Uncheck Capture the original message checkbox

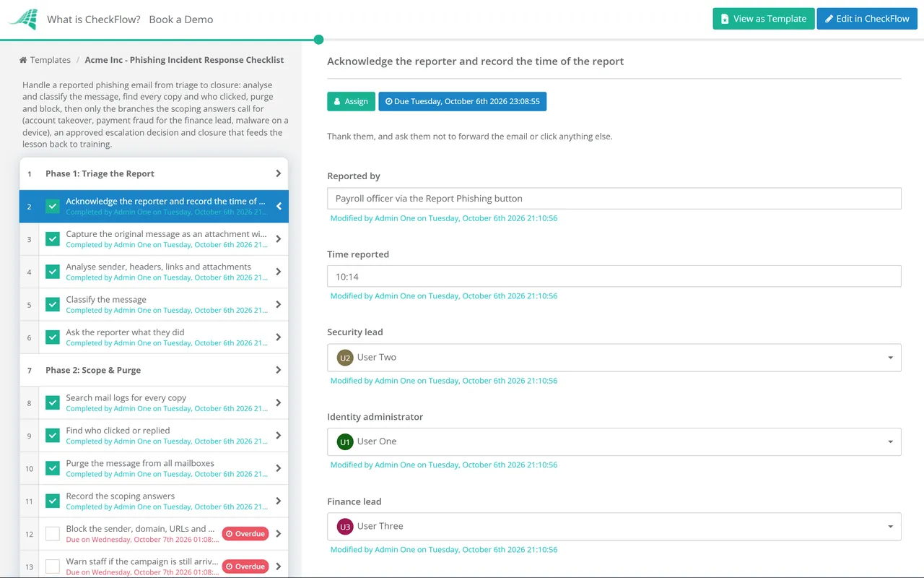53,239
